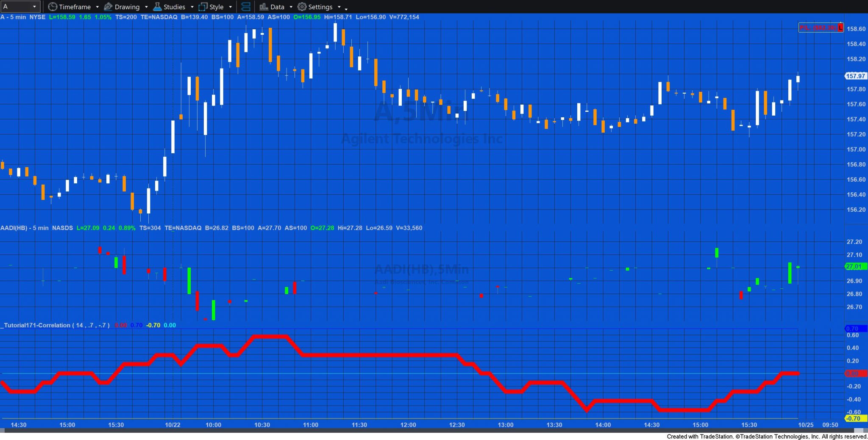Expand the symbol input dropdown arrow

point(36,6)
